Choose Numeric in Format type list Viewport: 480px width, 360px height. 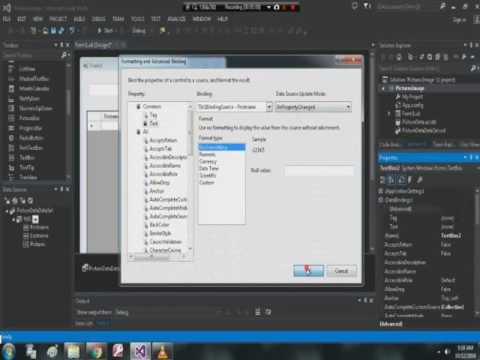pyautogui.click(x=207, y=154)
